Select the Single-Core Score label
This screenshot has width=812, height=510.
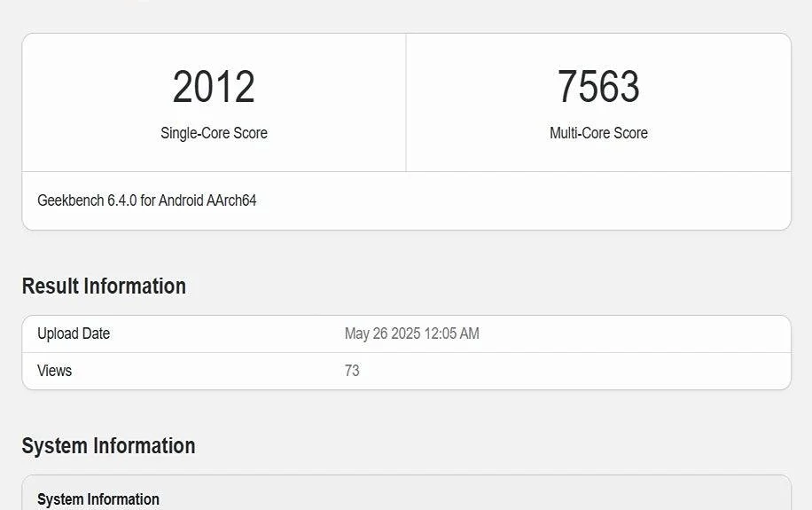coord(214,133)
